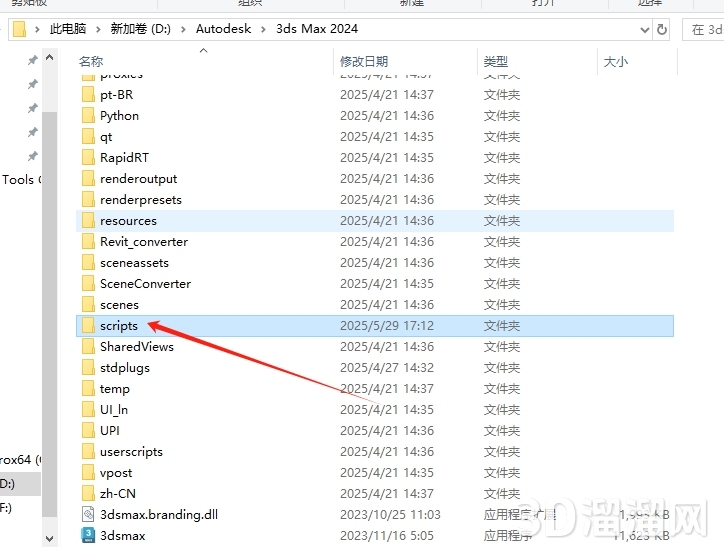Click the Python folder icon

(88, 116)
